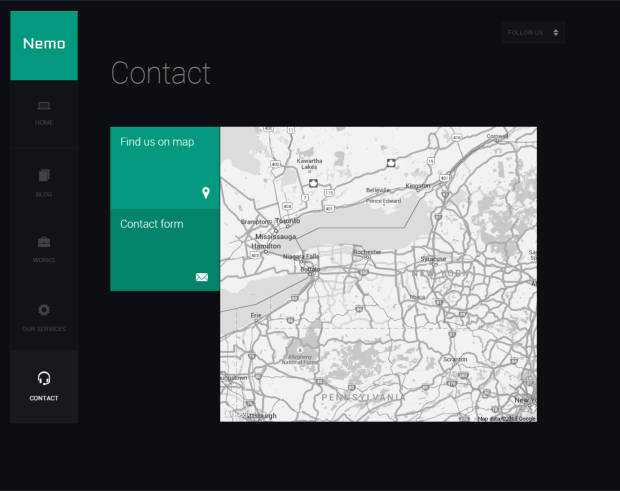Click Erie label on the map
Viewport: 620px width, 491px height.
pos(256,315)
